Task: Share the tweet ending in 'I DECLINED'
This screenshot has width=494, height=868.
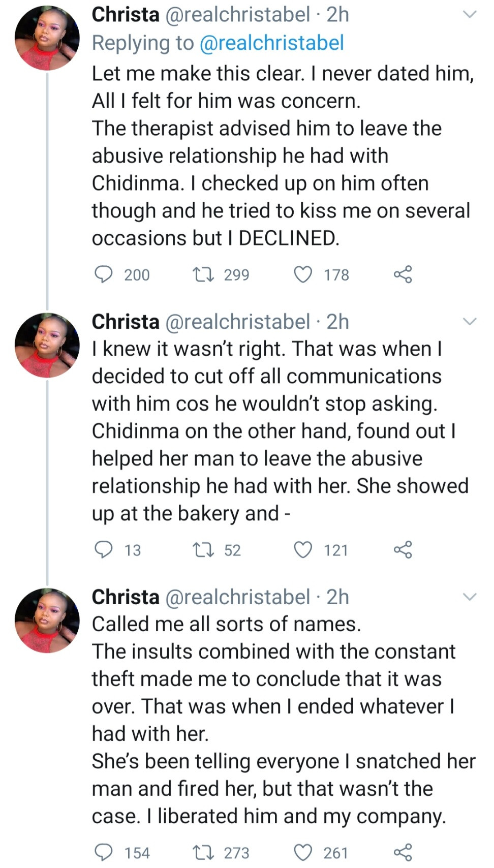Action: tap(403, 274)
